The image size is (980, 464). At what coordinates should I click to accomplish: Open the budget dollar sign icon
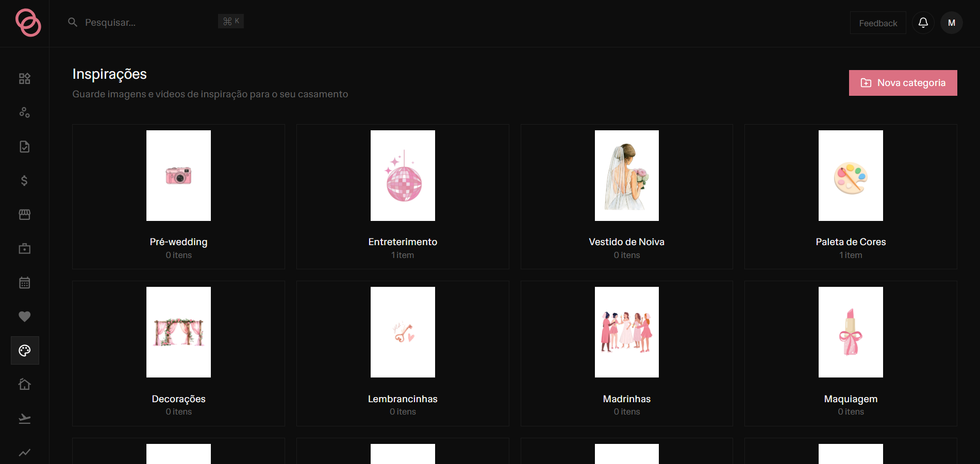[25, 180]
